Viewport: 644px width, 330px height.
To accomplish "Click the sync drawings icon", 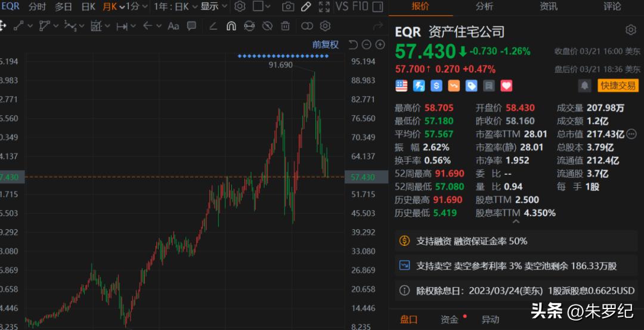I will 249,26.
